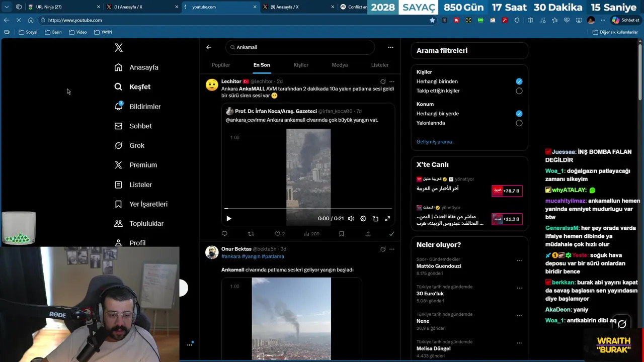Screen dimensions: 644x362
Task: Open Onur Bektas profile avatar
Action: click(x=212, y=252)
